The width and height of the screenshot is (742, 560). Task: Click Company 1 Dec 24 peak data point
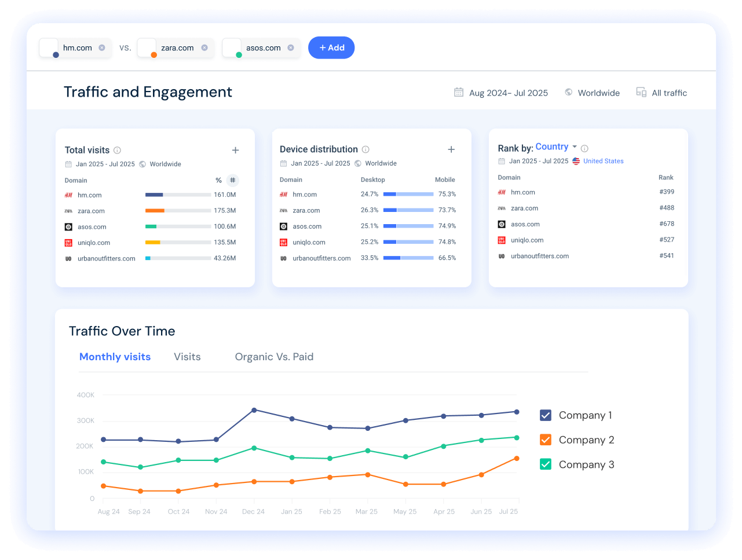(254, 410)
